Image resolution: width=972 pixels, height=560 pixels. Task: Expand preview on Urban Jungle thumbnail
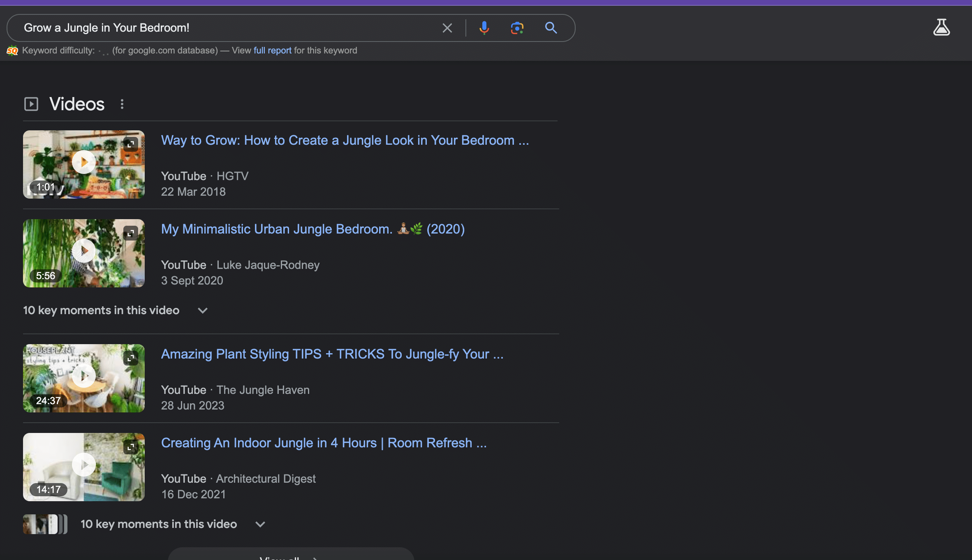pos(130,233)
